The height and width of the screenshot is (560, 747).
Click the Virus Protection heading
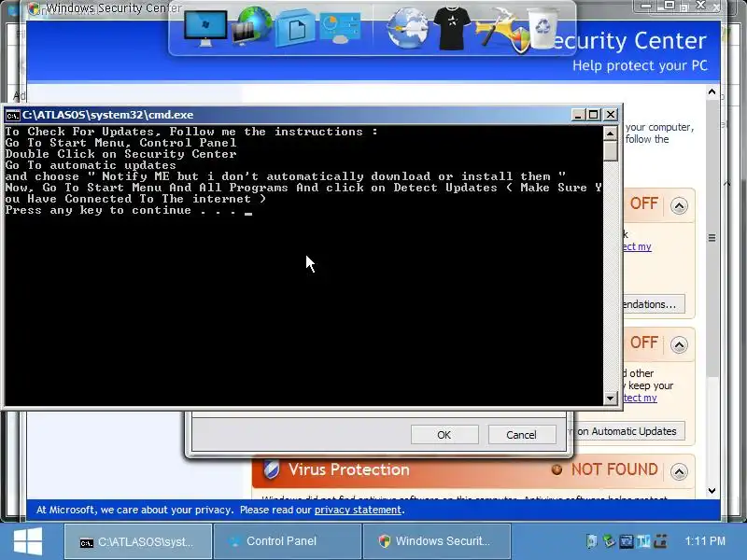(x=349, y=469)
